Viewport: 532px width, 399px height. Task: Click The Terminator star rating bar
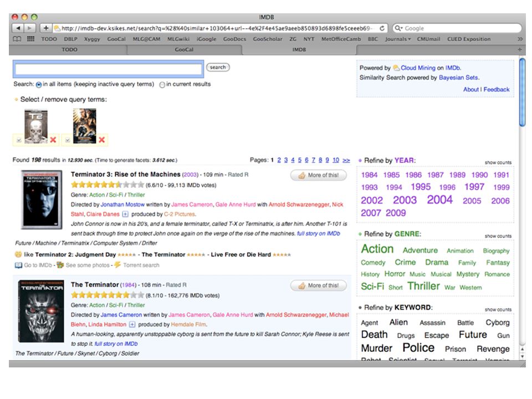click(108, 295)
